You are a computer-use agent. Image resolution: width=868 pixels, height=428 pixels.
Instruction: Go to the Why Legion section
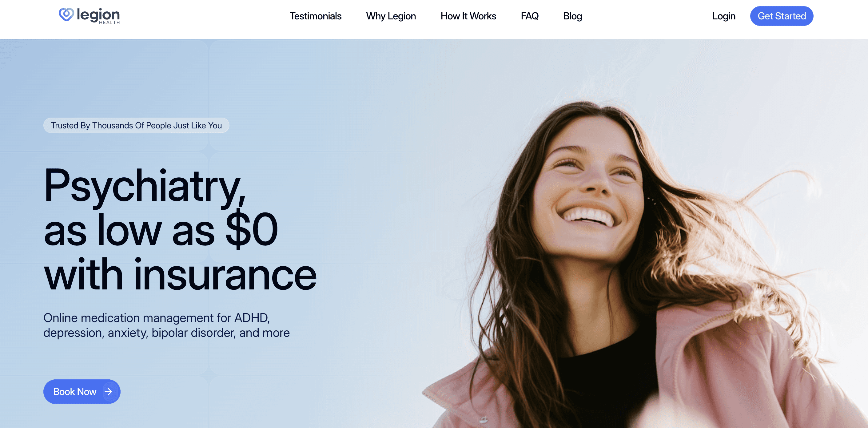[x=391, y=16]
